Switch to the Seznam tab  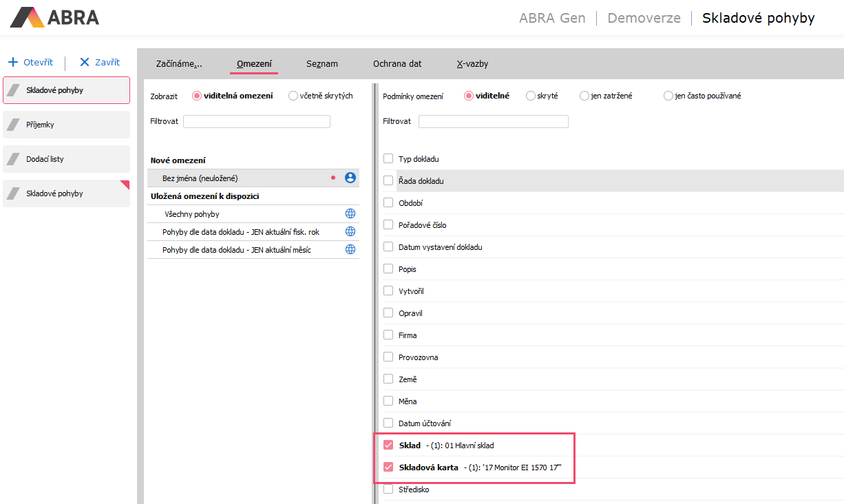click(x=321, y=63)
